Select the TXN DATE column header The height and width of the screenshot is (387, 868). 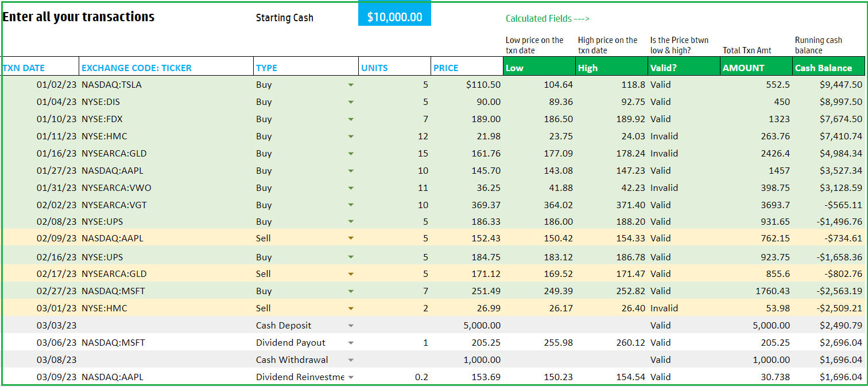[40, 67]
